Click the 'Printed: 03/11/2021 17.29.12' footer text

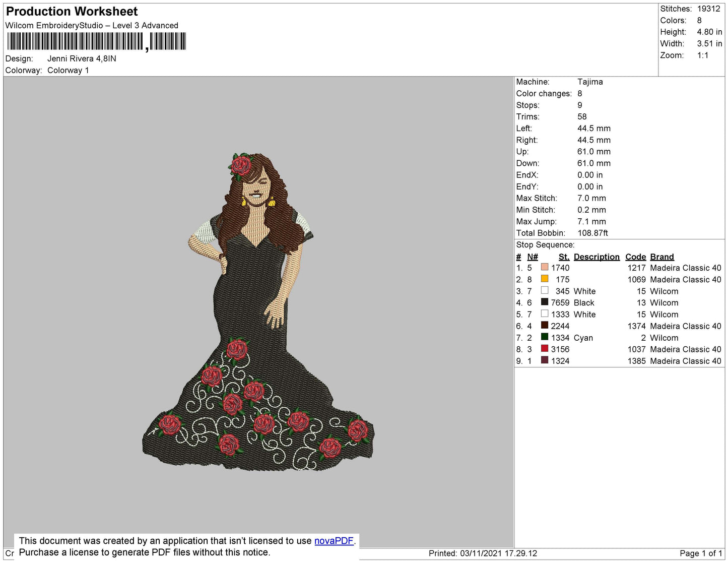pyautogui.click(x=483, y=553)
